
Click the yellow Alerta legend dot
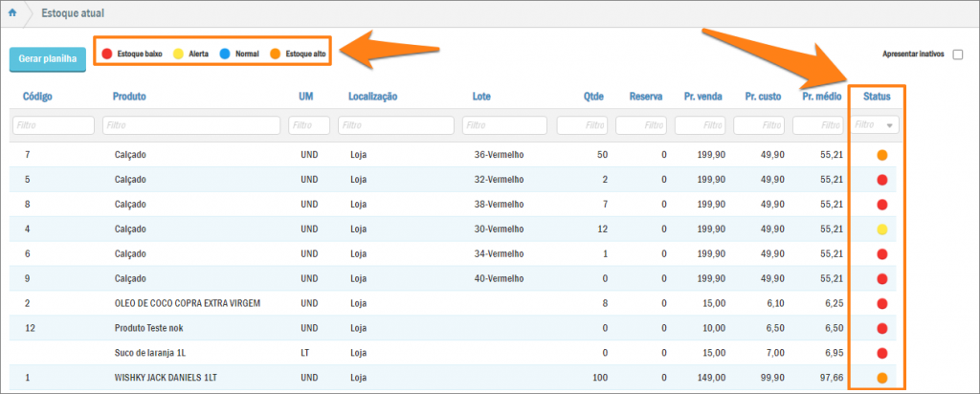tap(178, 55)
